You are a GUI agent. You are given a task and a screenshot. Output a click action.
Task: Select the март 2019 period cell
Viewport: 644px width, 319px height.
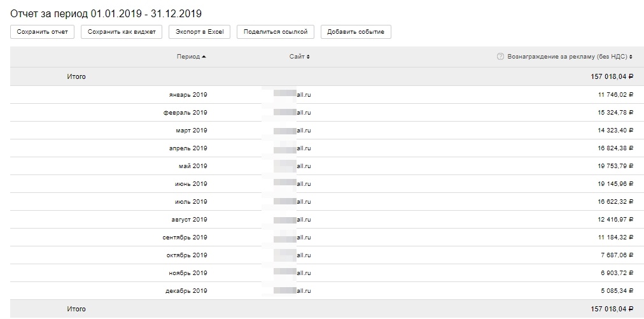pos(192,131)
